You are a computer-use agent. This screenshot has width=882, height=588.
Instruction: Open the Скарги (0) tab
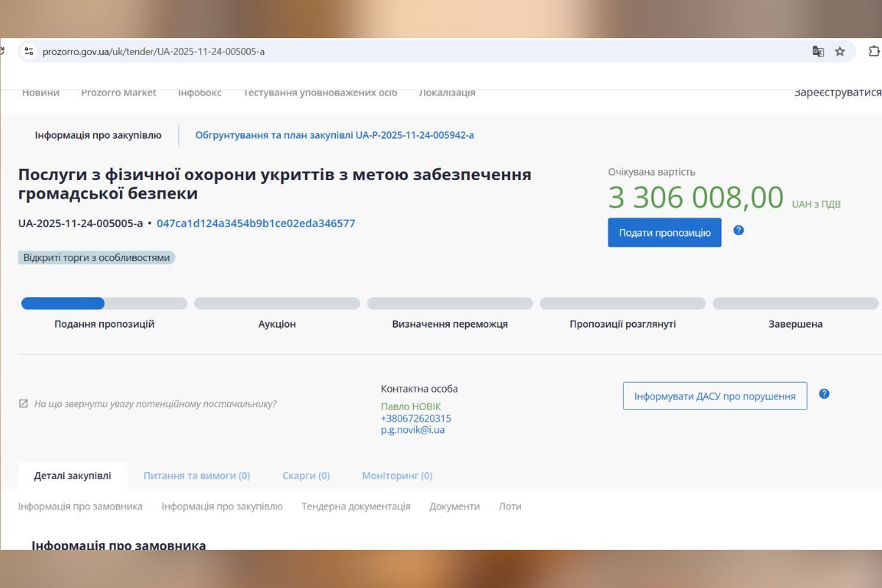(x=306, y=476)
